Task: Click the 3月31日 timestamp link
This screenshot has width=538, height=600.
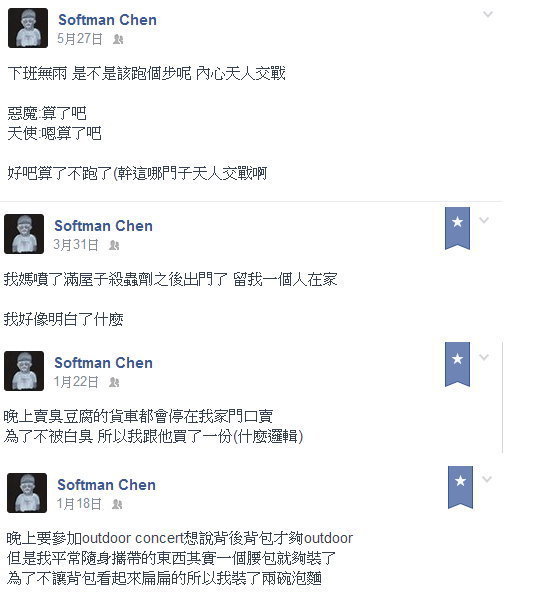Action: [76, 245]
